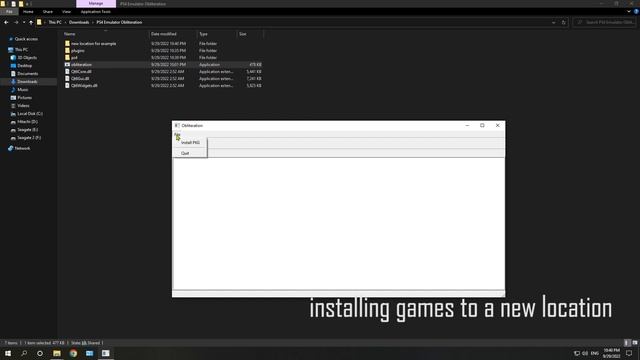This screenshot has width=640, height=360.
Task: Click the Cortana circle icon
Action: (40, 353)
